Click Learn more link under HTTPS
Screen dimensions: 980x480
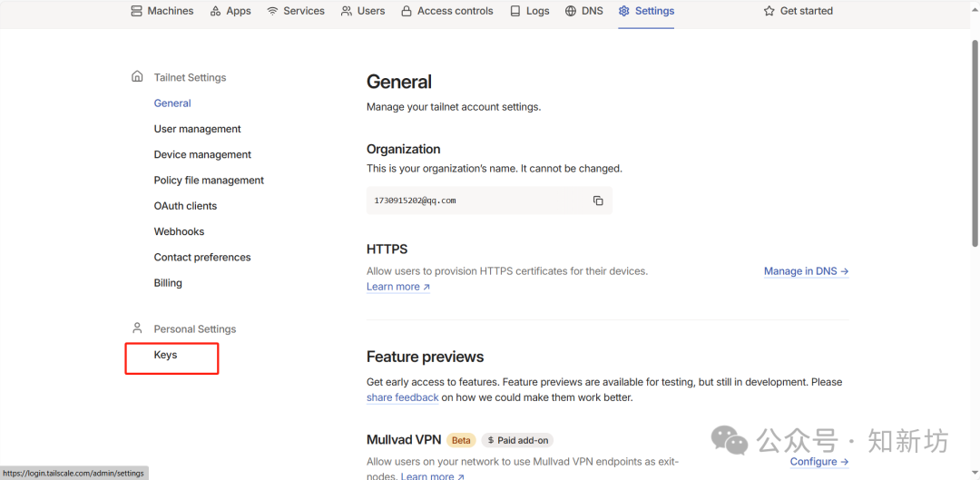click(397, 287)
